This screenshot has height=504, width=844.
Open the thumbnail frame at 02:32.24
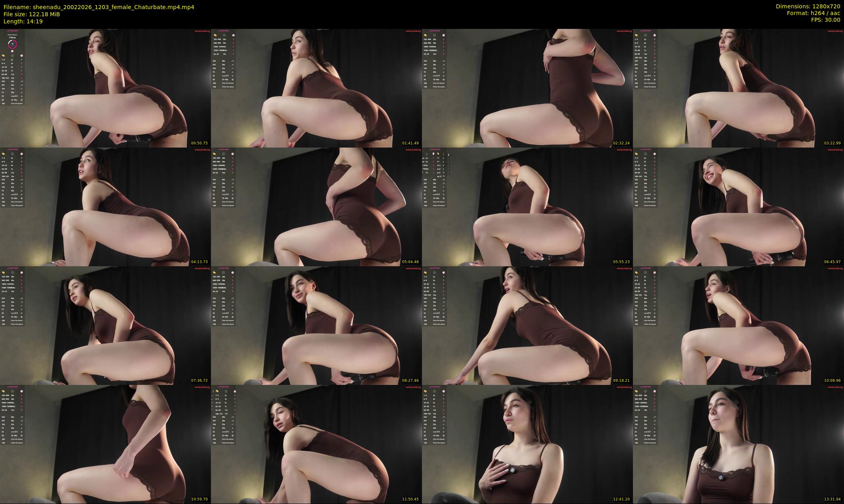tap(527, 88)
